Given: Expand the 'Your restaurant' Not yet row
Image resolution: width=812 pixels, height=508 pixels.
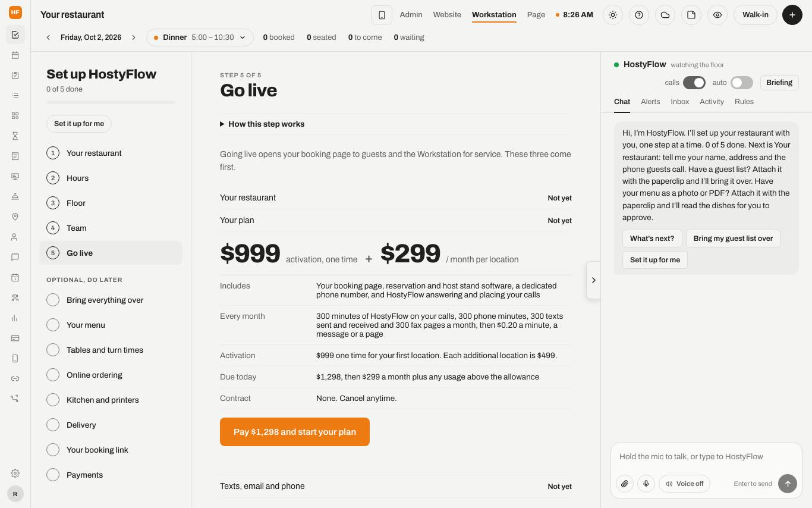Looking at the screenshot, I should (x=396, y=198).
